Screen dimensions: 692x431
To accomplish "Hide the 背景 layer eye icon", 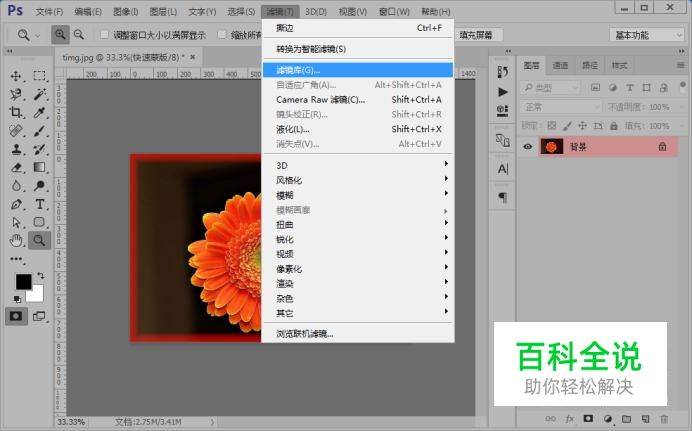I will (x=527, y=146).
